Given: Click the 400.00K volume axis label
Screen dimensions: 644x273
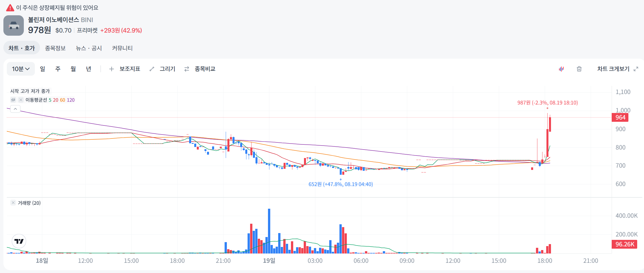Looking at the screenshot, I should tap(626, 216).
